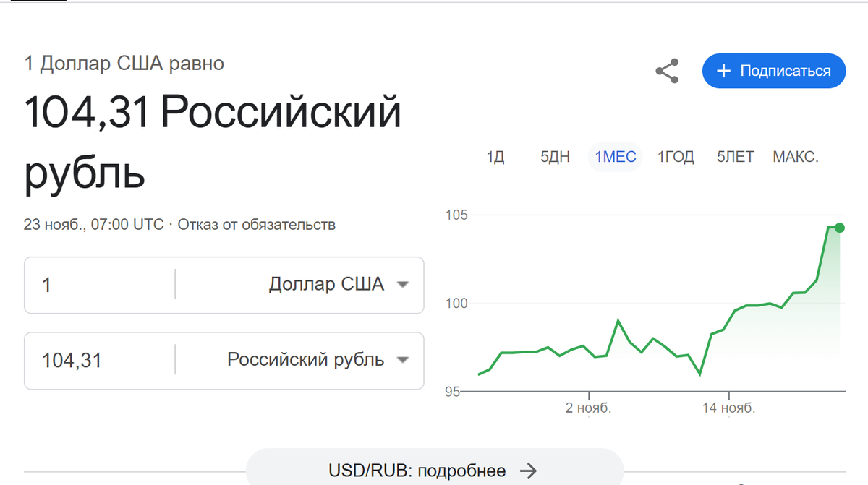Switch chart range to 5ЛЕТ
This screenshot has height=485, width=868.
[735, 156]
